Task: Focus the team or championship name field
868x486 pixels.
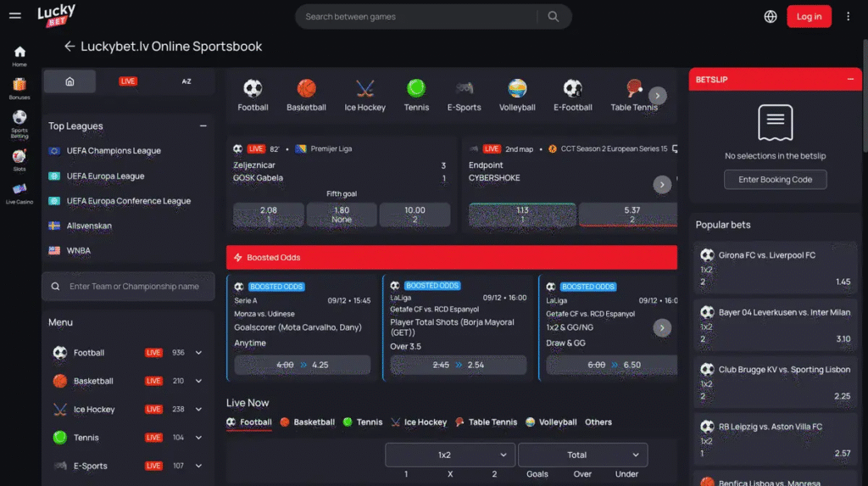Action: click(128, 287)
